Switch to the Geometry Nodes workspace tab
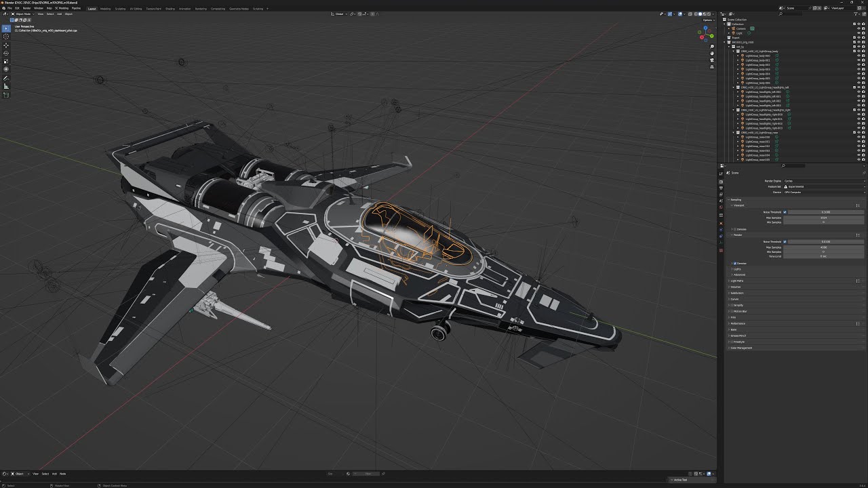Screen dimensions: 868x488 (239, 9)
